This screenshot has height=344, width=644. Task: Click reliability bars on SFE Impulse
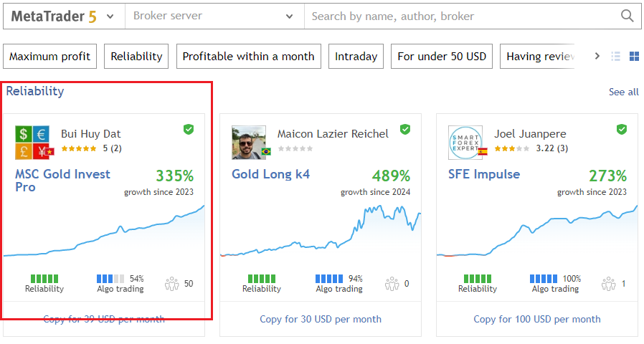pyautogui.click(x=477, y=279)
